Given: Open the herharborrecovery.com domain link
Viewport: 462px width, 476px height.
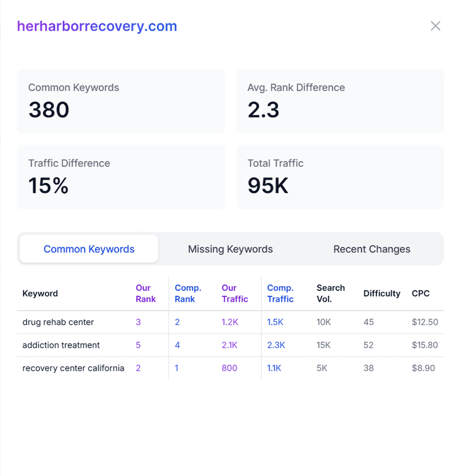Looking at the screenshot, I should point(97,26).
